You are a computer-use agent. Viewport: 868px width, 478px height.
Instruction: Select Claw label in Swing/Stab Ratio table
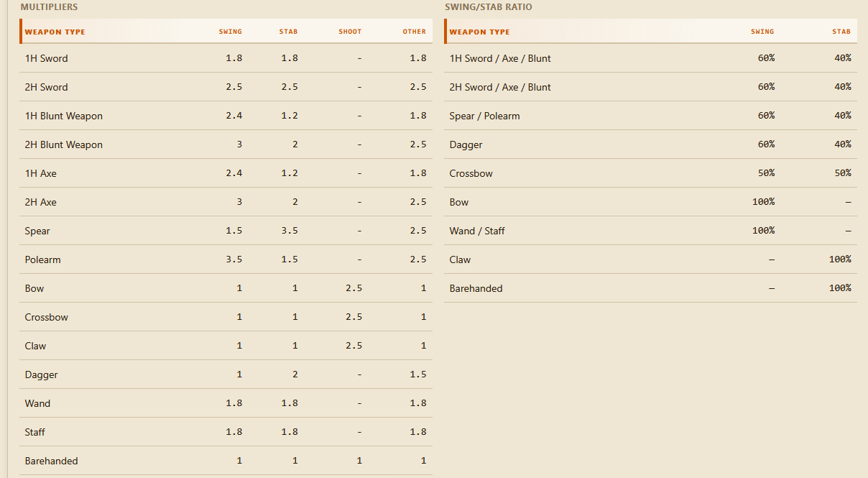point(460,259)
